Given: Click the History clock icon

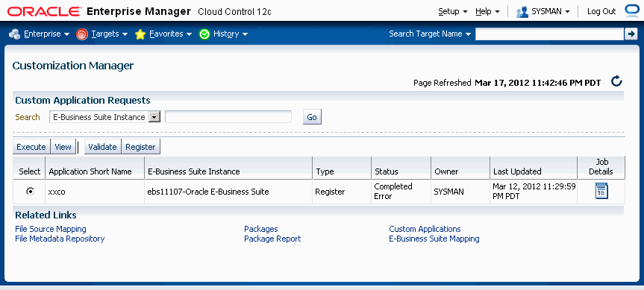Looking at the screenshot, I should tap(204, 34).
